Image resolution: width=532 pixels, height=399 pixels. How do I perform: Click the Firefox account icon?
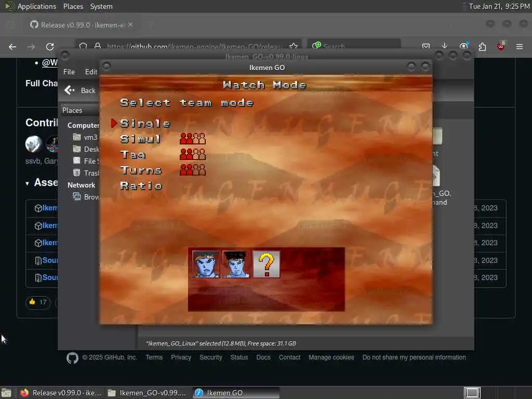click(463, 46)
